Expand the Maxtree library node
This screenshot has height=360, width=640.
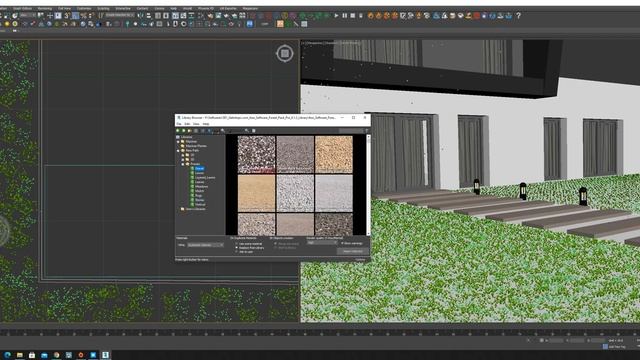(x=178, y=141)
